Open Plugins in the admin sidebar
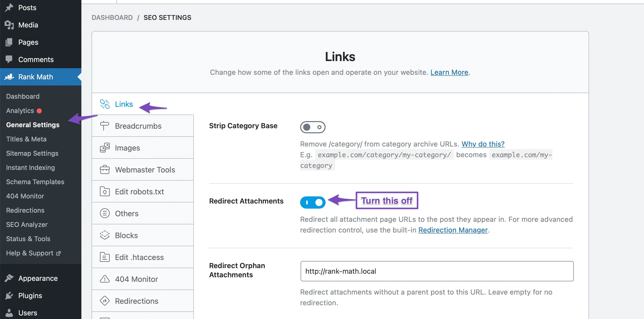The width and height of the screenshot is (644, 319). pos(41,296)
